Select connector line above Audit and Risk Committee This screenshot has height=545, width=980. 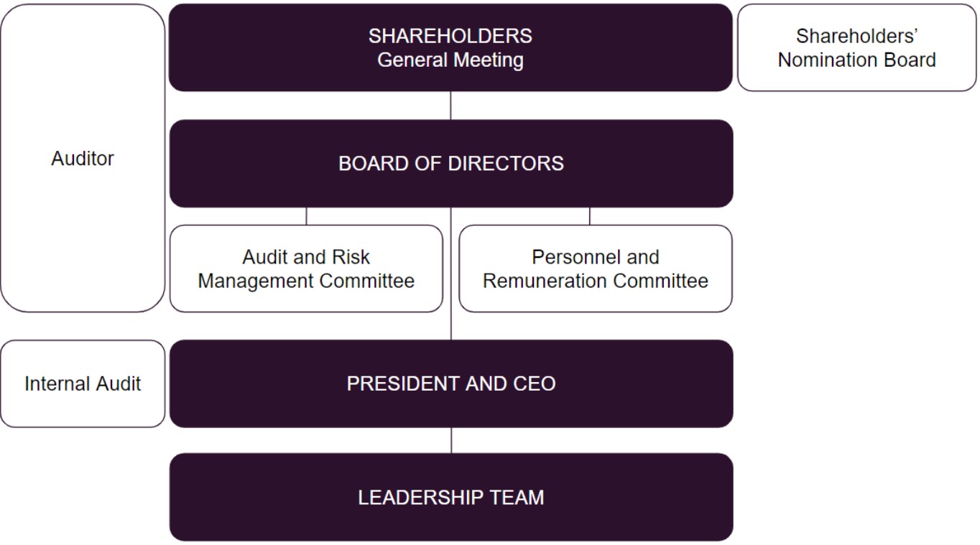point(306,216)
